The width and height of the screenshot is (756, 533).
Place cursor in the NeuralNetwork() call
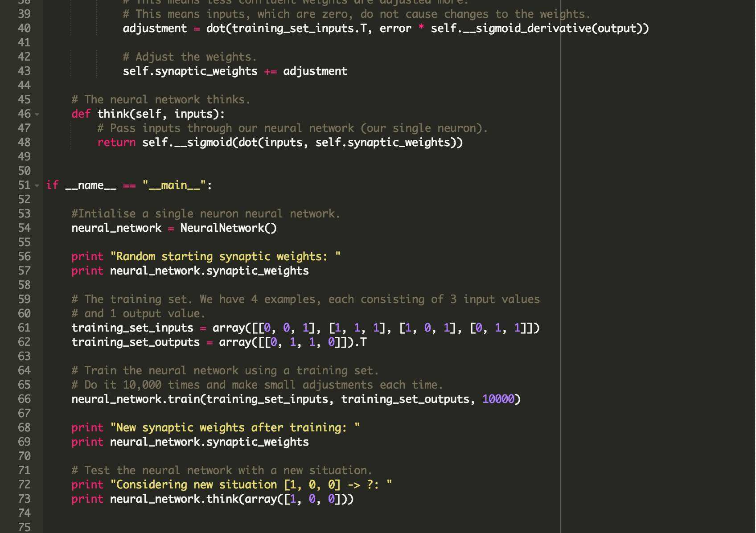[227, 228]
